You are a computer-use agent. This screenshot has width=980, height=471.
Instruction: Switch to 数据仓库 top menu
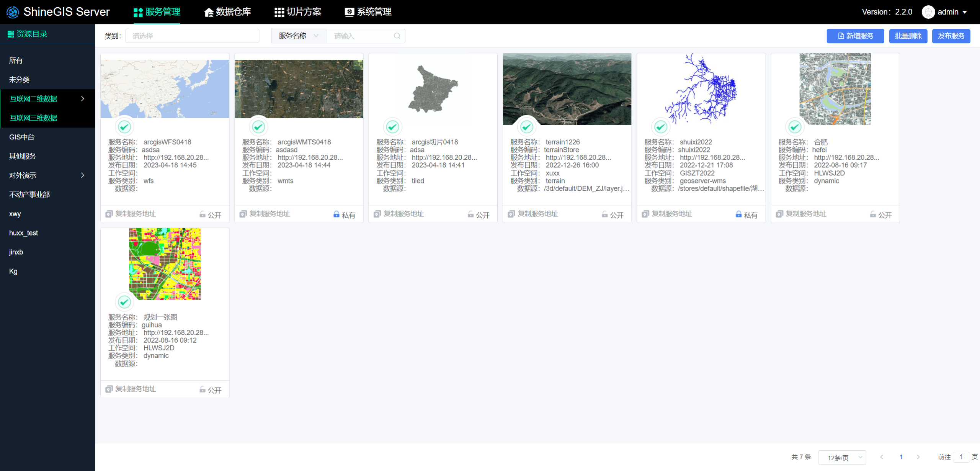tap(228, 12)
